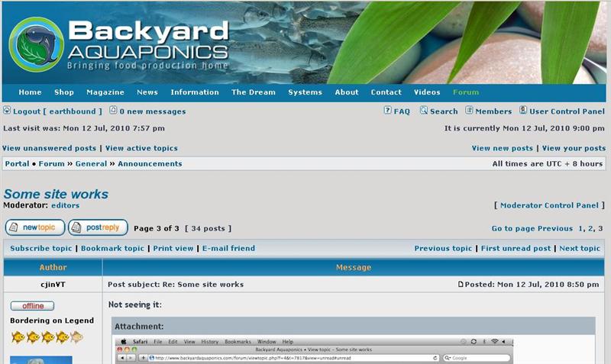Click the attached Safari screenshot thumbnail
The width and height of the screenshot is (611, 364).
313,350
